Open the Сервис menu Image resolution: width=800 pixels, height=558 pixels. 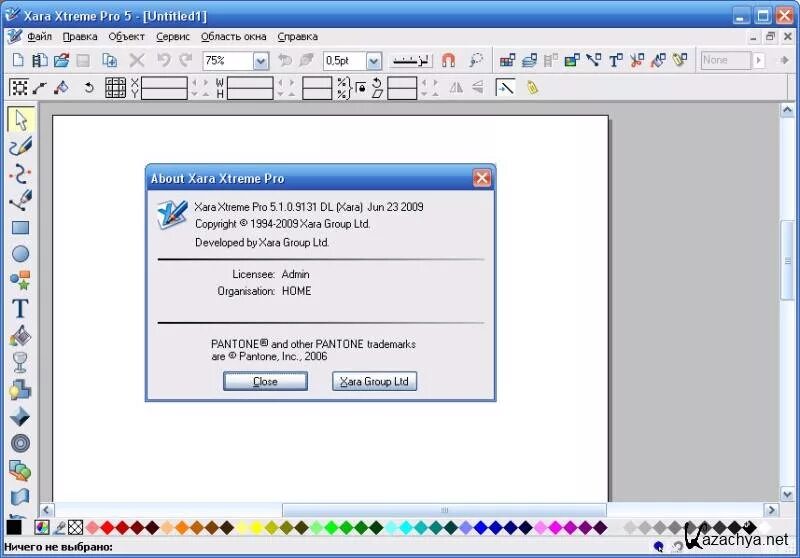(x=173, y=37)
